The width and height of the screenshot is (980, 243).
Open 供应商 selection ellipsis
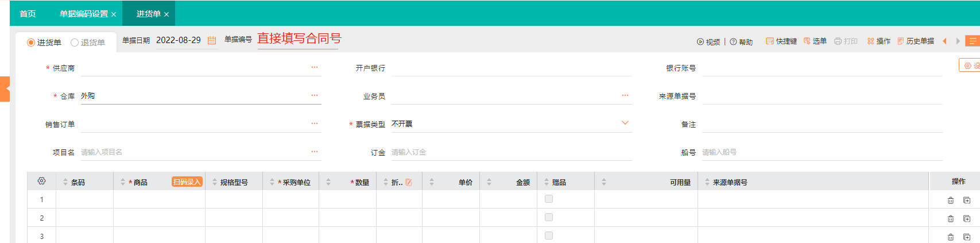pyautogui.click(x=315, y=67)
